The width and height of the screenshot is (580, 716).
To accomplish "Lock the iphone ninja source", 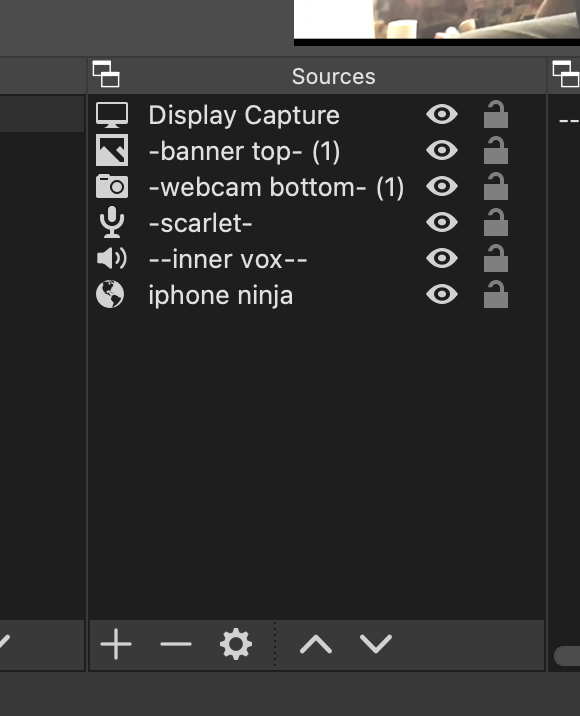I will point(496,295).
